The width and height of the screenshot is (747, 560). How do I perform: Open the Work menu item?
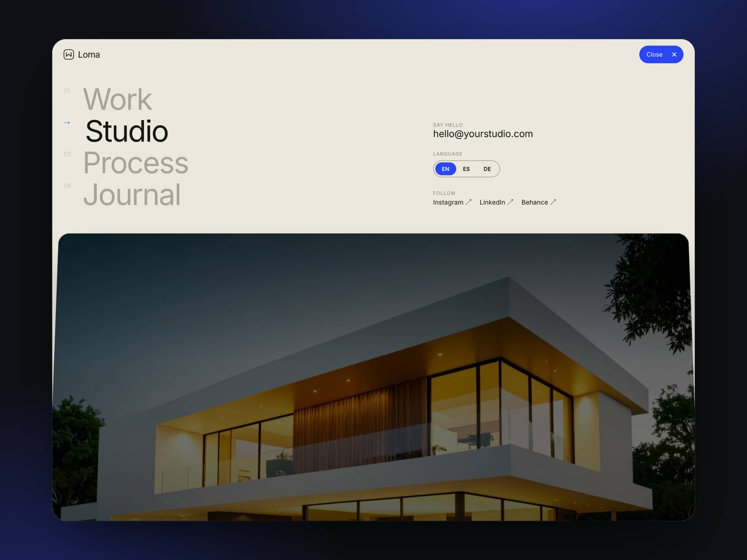[117, 99]
